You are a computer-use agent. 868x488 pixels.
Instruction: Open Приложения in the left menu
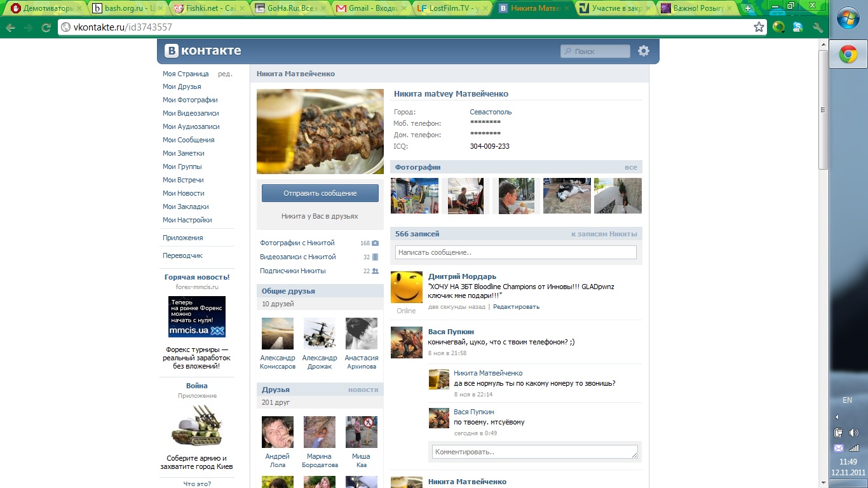[x=183, y=238]
